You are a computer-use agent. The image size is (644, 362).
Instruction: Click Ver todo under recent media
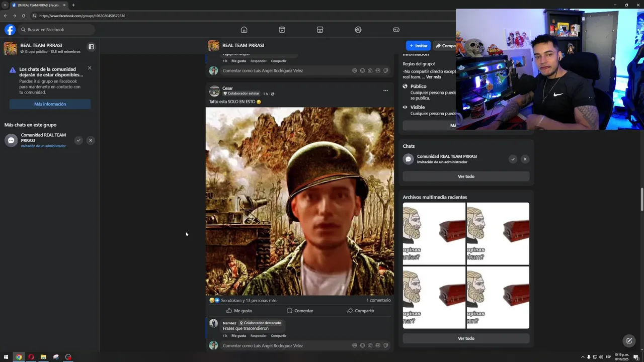pyautogui.click(x=466, y=338)
